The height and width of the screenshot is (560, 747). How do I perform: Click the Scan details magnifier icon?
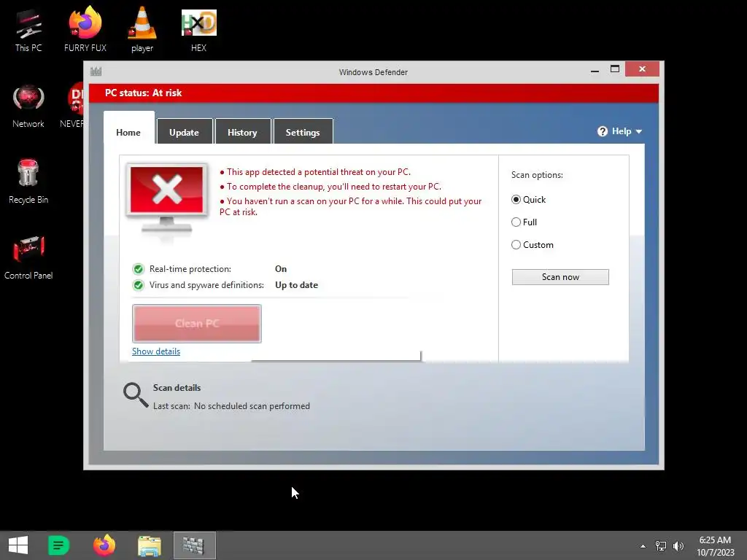pyautogui.click(x=136, y=395)
